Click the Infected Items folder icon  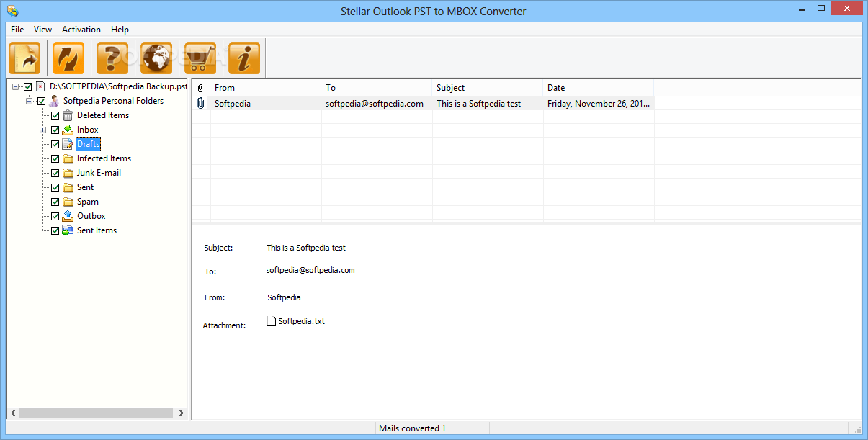click(68, 158)
